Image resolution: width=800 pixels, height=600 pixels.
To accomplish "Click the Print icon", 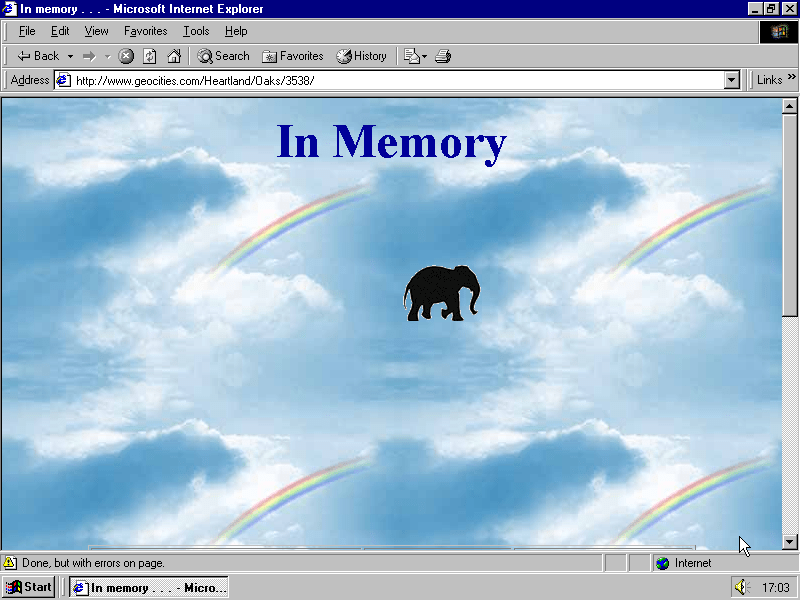I will (x=443, y=56).
